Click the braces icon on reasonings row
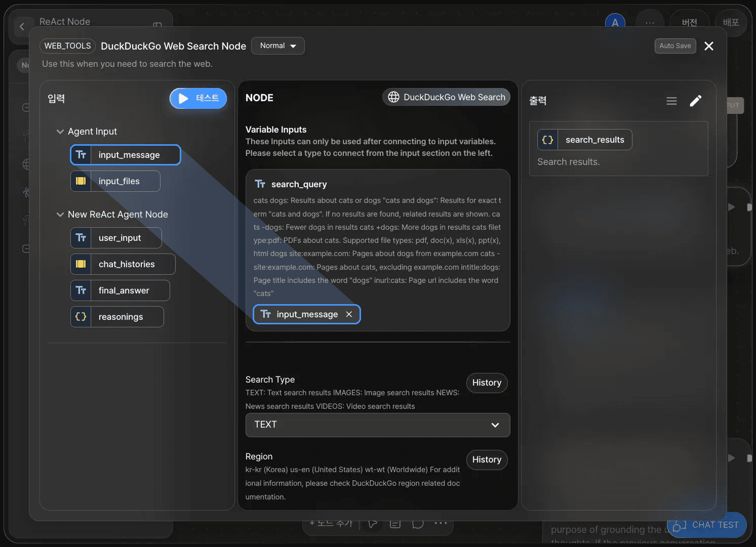 [x=81, y=317]
